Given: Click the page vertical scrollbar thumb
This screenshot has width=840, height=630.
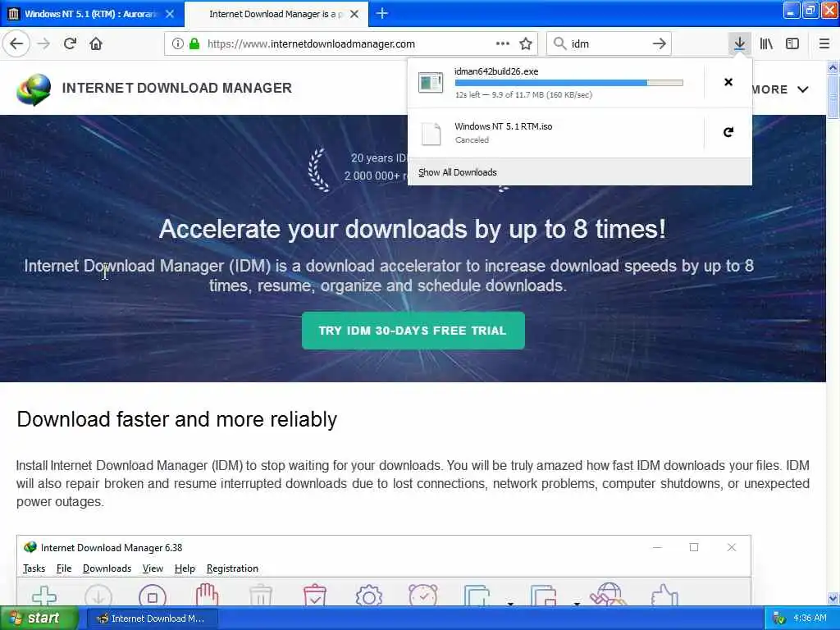Looking at the screenshot, I should (833, 97).
